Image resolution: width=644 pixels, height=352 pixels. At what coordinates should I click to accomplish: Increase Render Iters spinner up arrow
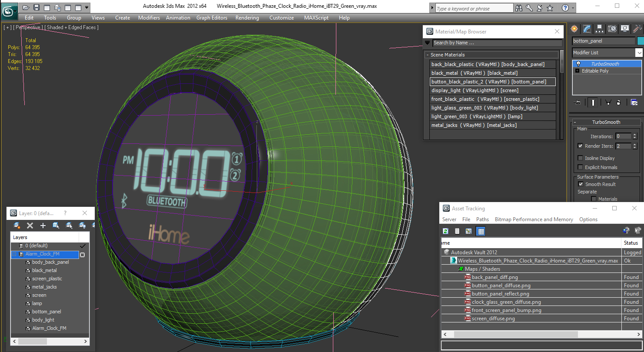634,144
